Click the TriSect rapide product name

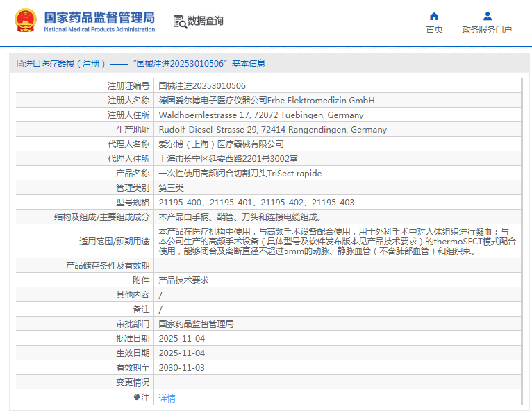(x=240, y=174)
